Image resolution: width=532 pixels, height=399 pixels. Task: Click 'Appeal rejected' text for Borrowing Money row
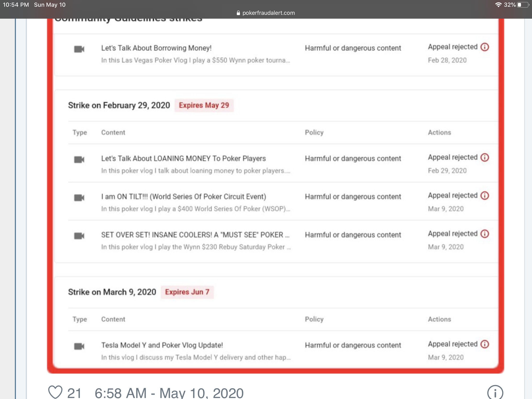[x=453, y=47]
